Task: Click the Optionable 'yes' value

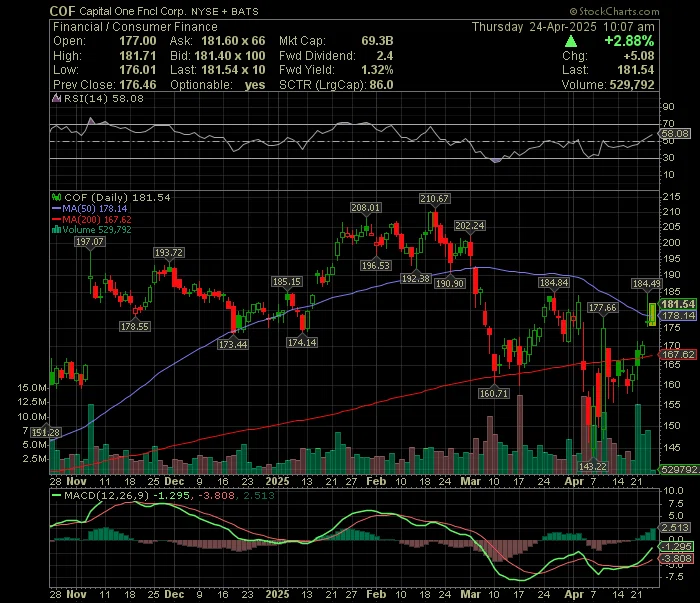Action: (x=255, y=85)
